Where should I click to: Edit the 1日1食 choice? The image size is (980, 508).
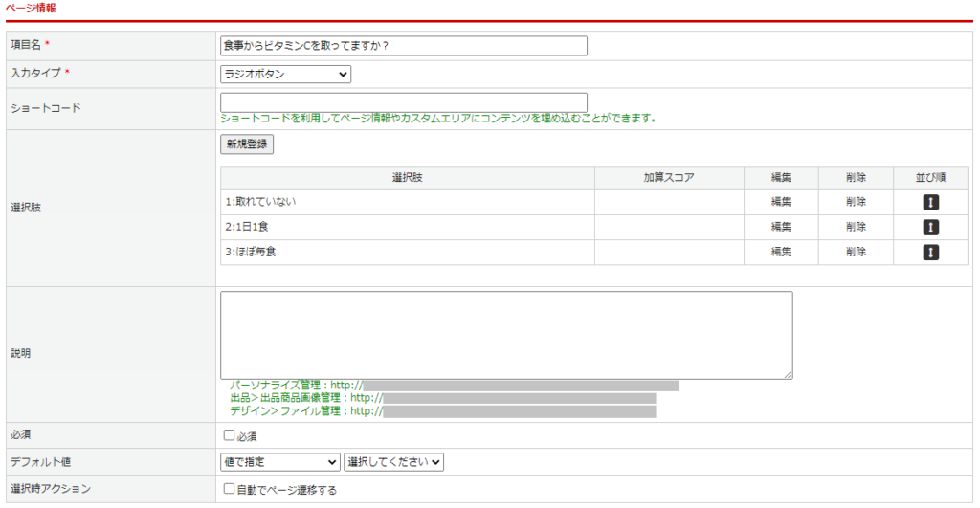781,227
